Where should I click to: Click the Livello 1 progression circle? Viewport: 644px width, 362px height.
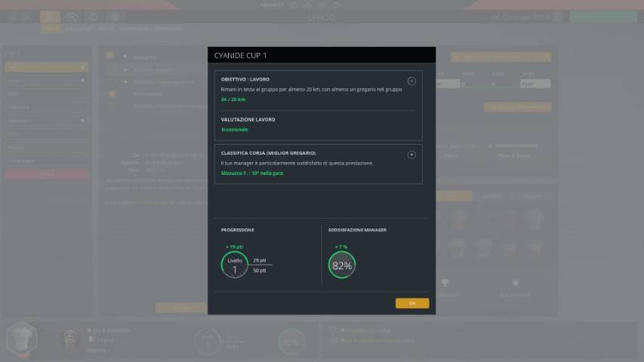pyautogui.click(x=234, y=265)
